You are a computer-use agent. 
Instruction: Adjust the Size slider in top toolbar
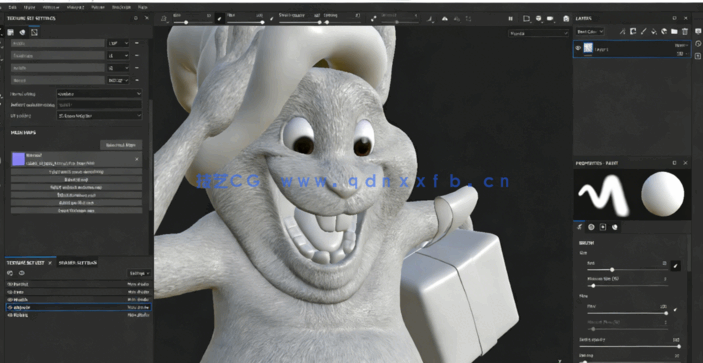coord(193,22)
